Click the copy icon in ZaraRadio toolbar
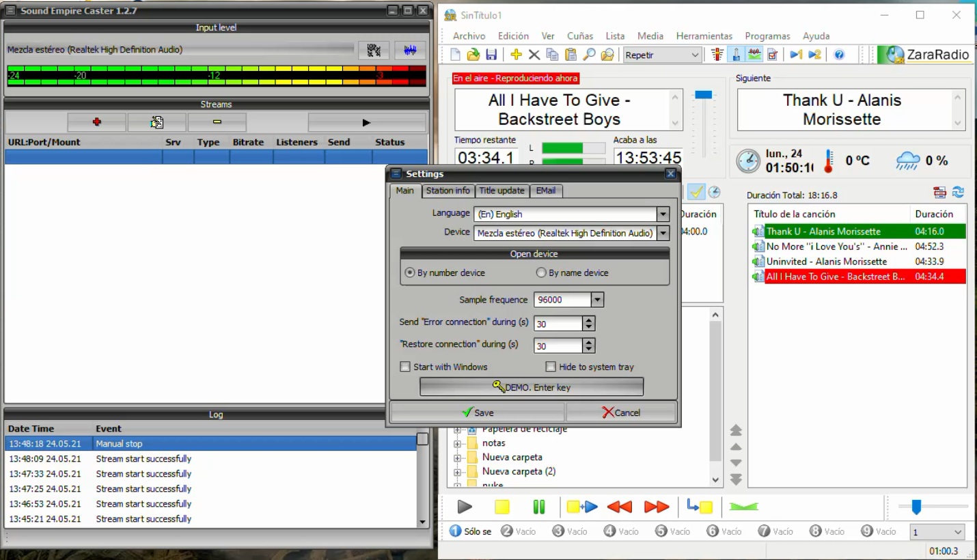The image size is (977, 560). (552, 55)
